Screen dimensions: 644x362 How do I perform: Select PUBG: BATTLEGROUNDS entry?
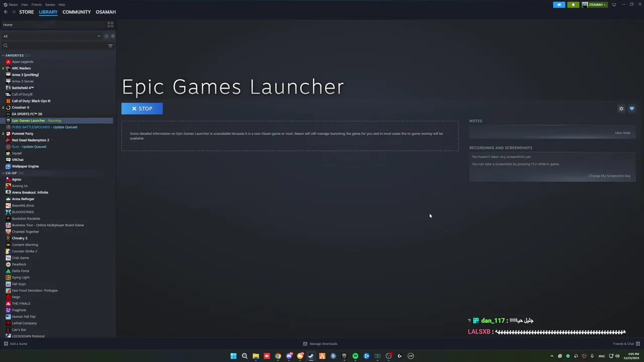pyautogui.click(x=44, y=127)
